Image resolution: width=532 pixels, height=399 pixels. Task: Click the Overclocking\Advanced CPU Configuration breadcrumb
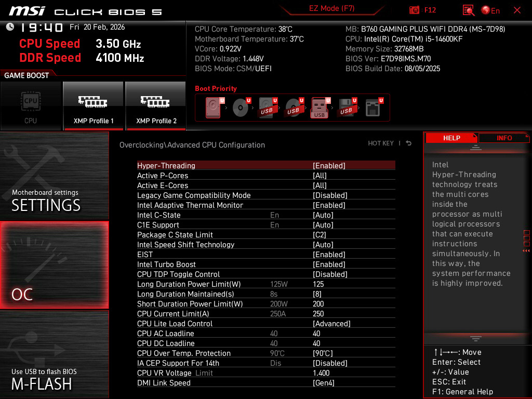192,145
